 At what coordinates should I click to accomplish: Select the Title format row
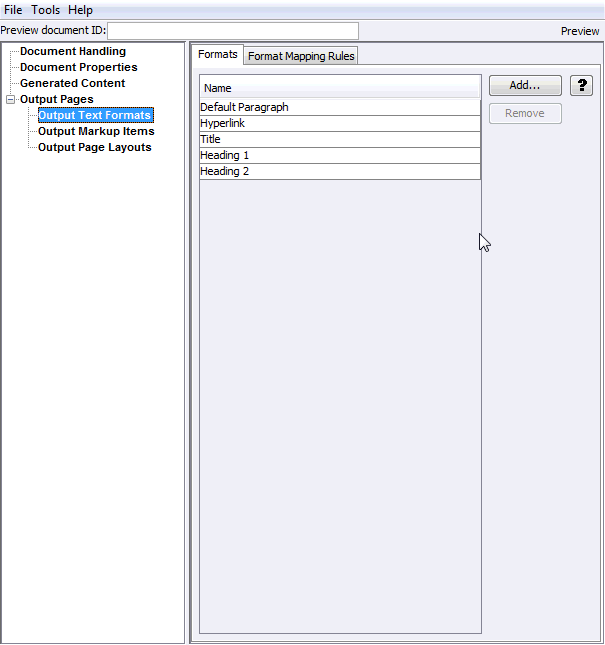coord(340,139)
